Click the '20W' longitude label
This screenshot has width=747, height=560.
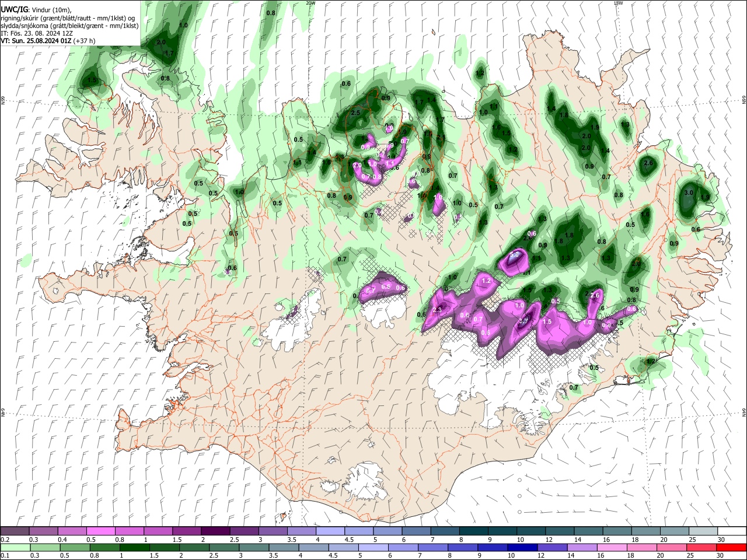(x=311, y=3)
